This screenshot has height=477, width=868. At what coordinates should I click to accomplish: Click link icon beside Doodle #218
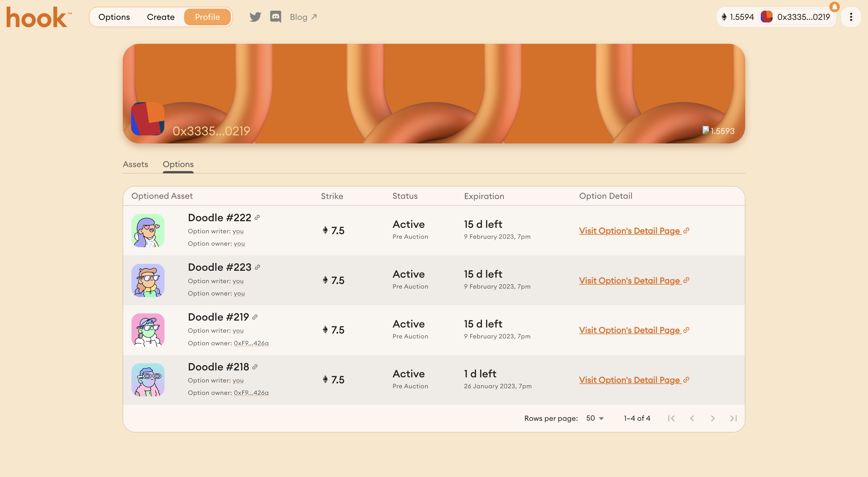pyautogui.click(x=255, y=367)
